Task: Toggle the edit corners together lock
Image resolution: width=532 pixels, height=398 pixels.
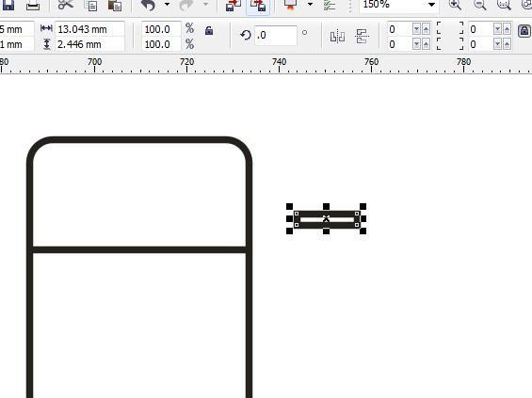Action: coord(524,31)
